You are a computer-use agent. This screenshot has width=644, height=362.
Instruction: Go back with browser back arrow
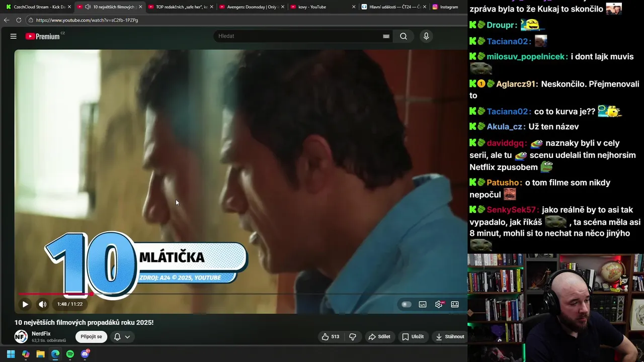(7, 20)
